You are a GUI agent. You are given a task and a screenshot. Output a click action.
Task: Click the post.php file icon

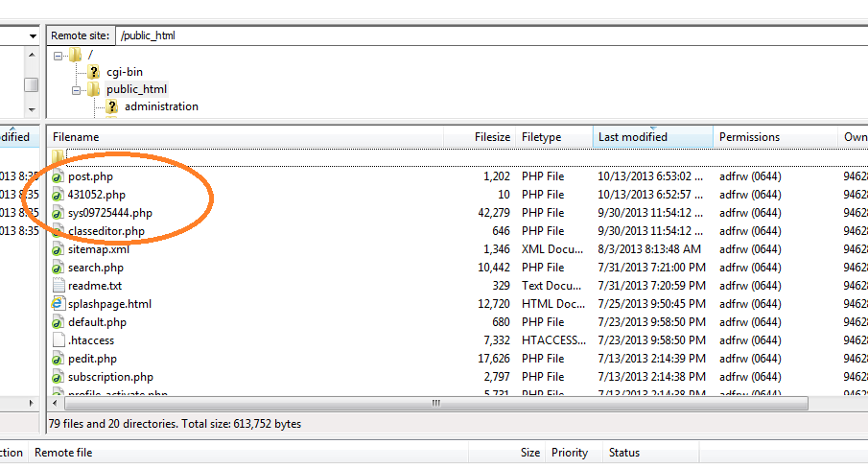pos(58,177)
